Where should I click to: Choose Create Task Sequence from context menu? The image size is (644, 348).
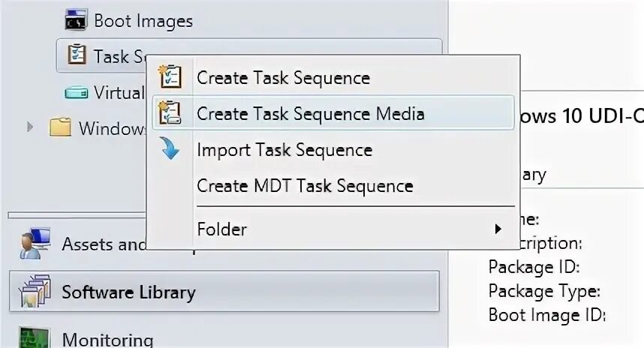pos(283,78)
